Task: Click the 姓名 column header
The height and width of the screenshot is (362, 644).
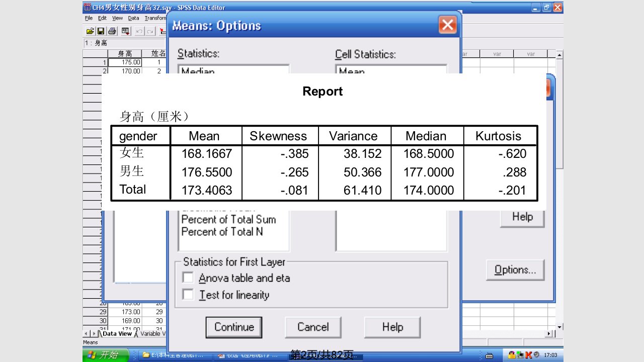Action: coord(154,54)
